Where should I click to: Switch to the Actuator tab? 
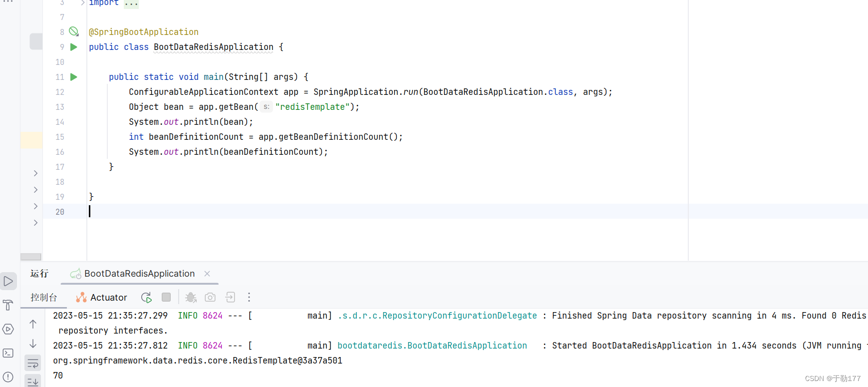click(101, 298)
